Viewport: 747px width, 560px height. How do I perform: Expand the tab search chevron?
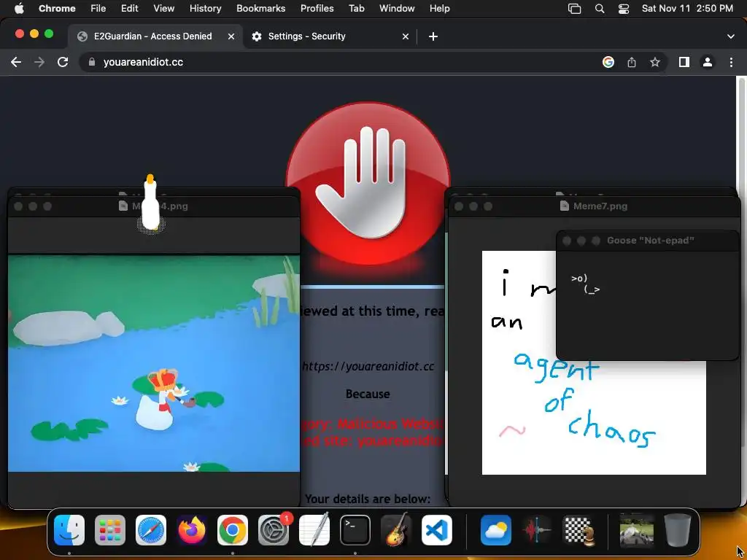pos(731,36)
